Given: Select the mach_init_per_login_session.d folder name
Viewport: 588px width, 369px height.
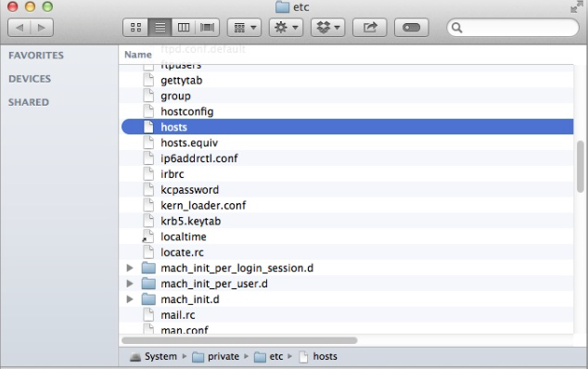Looking at the screenshot, I should pyautogui.click(x=237, y=268).
